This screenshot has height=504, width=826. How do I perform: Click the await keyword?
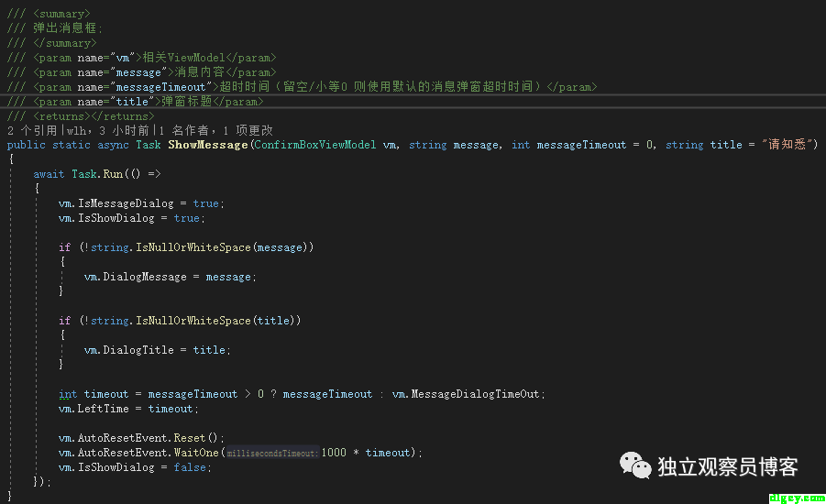tap(49, 174)
